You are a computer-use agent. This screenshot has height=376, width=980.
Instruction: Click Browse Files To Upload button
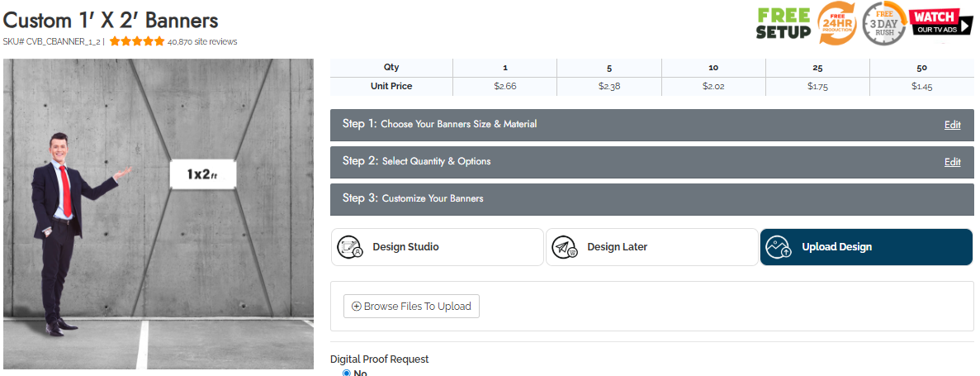click(411, 307)
